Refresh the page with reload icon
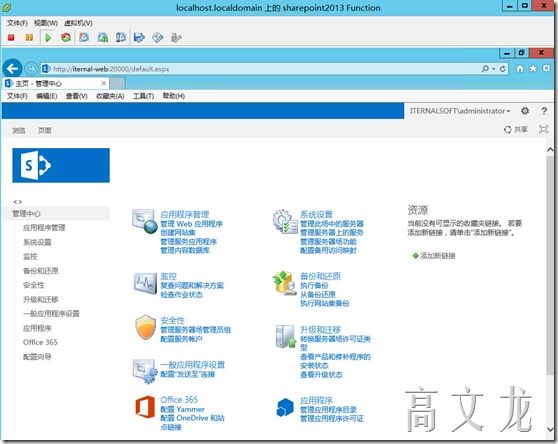Viewport: 558px width, 444px height. click(x=502, y=69)
